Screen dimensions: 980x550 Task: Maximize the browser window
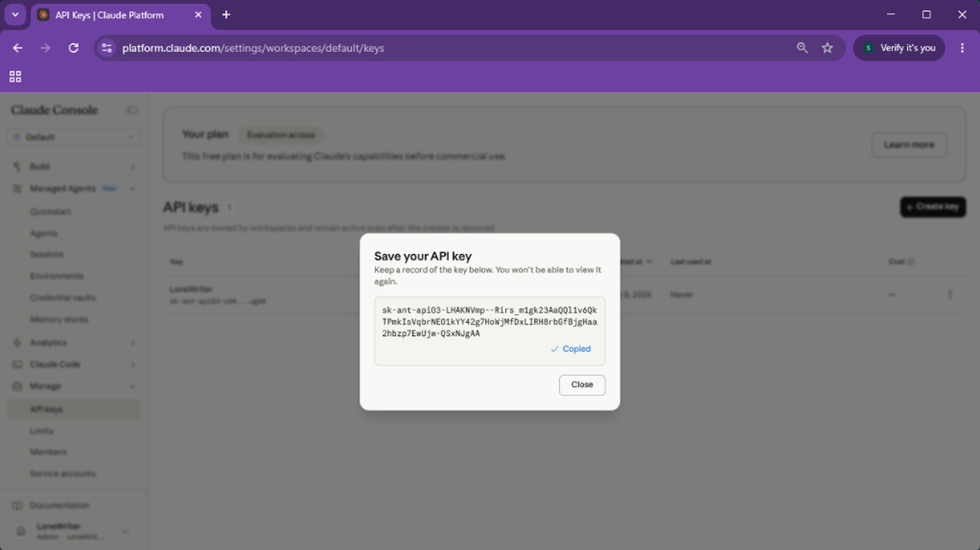coord(926,15)
